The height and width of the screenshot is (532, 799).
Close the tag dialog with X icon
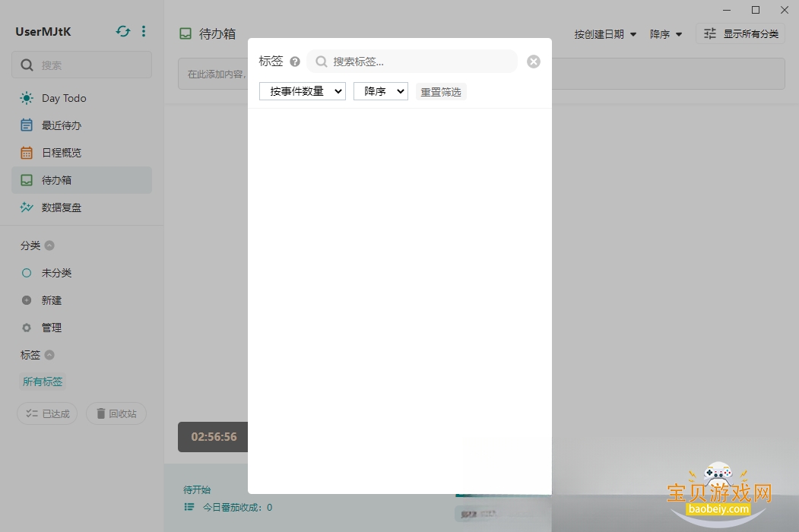coord(534,62)
